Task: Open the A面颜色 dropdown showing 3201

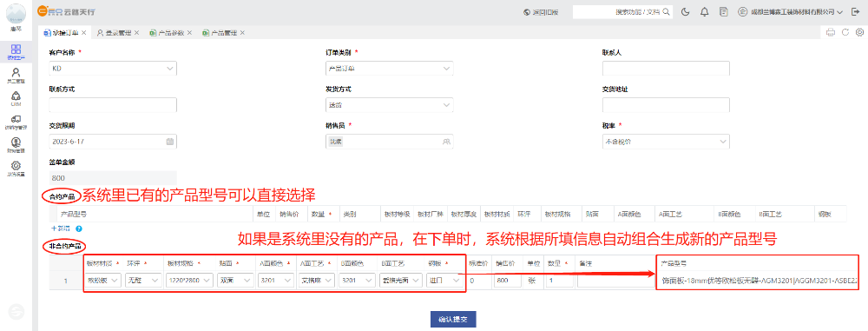Action: click(276, 281)
